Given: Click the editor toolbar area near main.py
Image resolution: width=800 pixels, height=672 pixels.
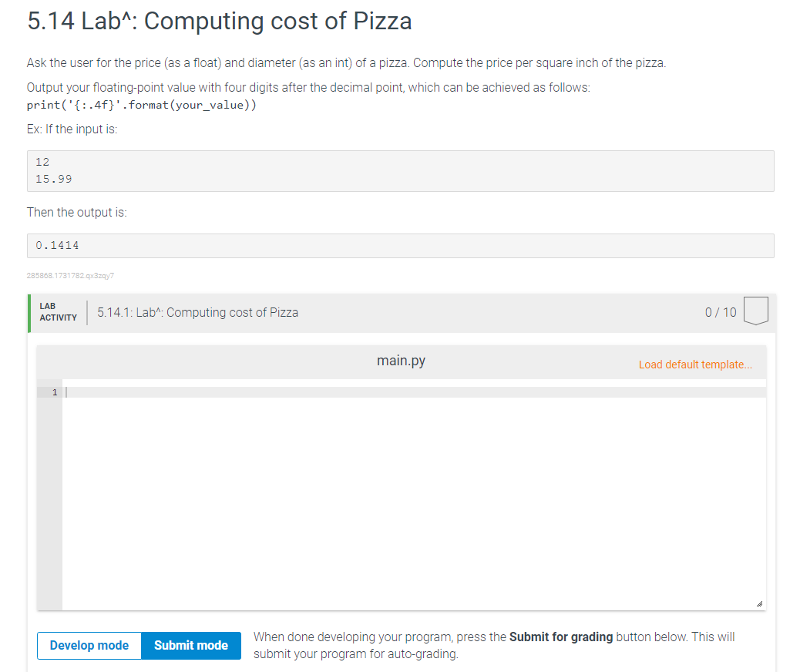Looking at the screenshot, I should [x=231, y=360].
